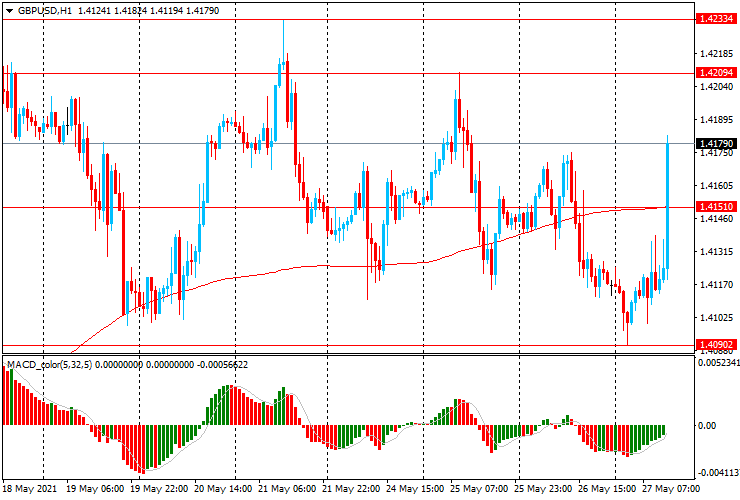The width and height of the screenshot is (740, 500).
Task: Click the 25 May 23:00 time axis label
Action: point(543,488)
